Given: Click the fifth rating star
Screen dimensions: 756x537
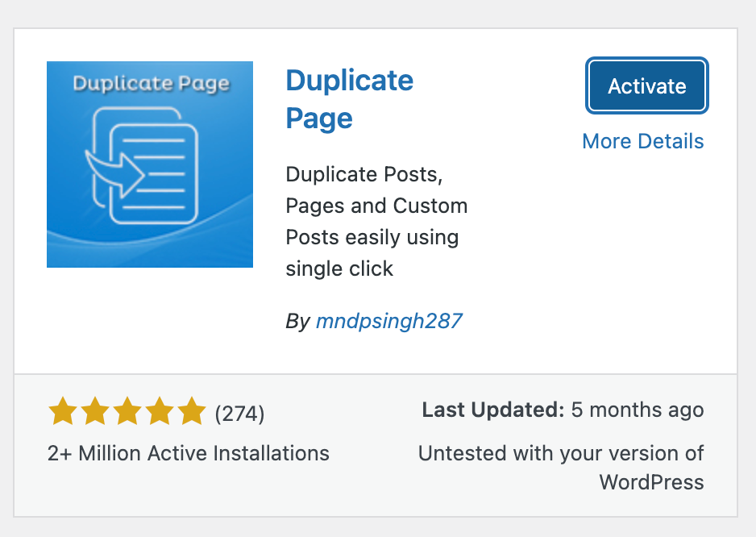Looking at the screenshot, I should 191,410.
